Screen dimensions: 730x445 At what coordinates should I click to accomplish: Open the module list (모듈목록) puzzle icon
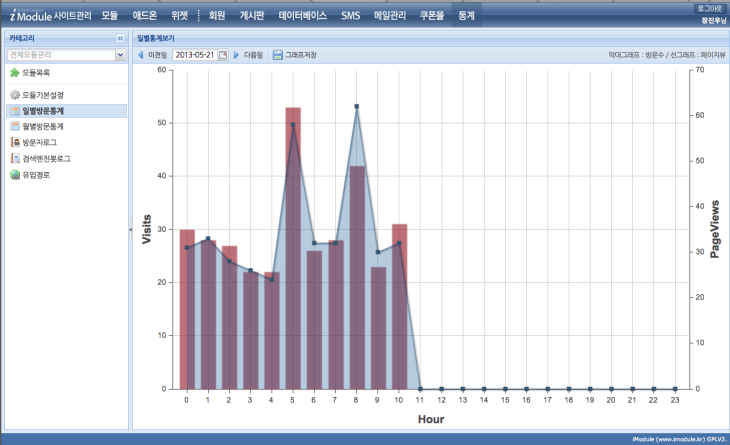click(14, 73)
